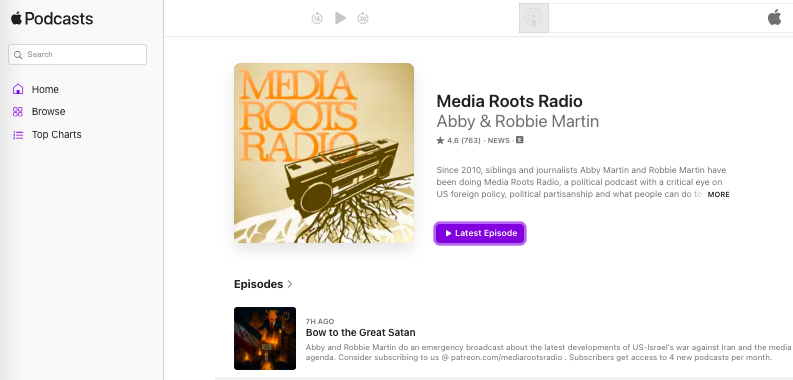Open the Browse section
Viewport: 793px width, 380px height.
[49, 112]
